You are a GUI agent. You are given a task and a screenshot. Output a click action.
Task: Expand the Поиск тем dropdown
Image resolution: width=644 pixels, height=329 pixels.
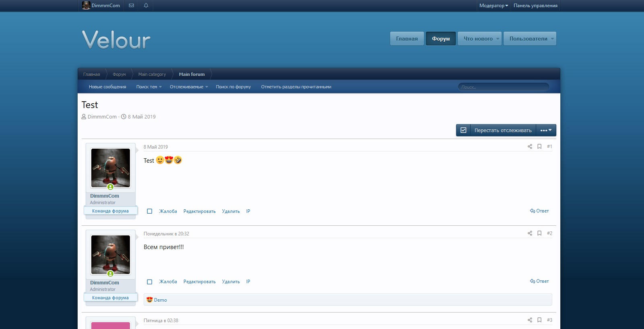tap(149, 87)
